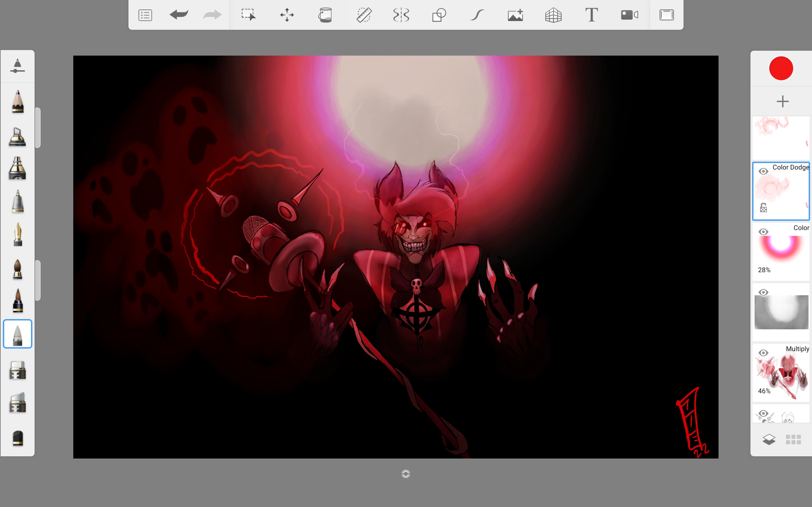Hide the Color Dodge layer
Screen dimensions: 812x507
point(763,171)
